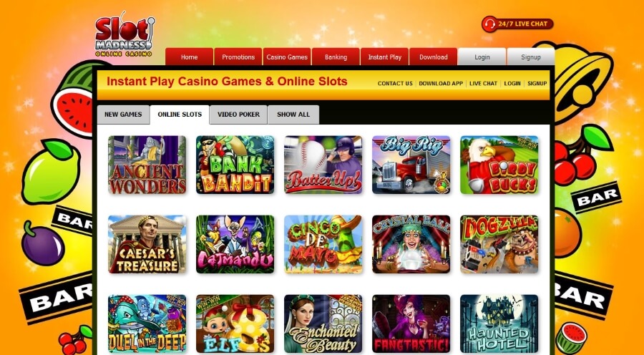
Task: Play the Cinco De Mayo slot
Action: [x=323, y=244]
